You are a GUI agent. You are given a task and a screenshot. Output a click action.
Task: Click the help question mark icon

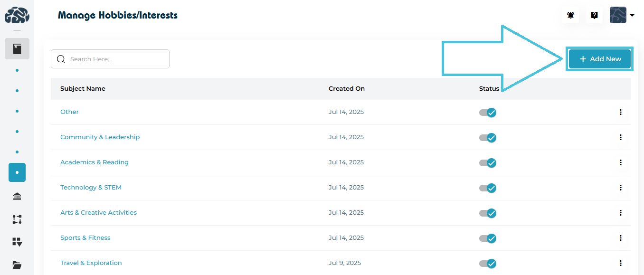point(594,15)
